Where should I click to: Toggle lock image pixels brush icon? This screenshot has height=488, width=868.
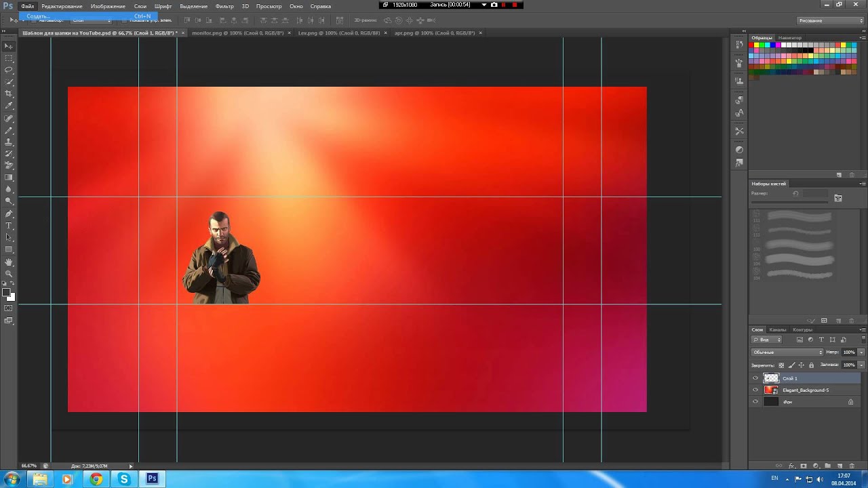point(791,365)
